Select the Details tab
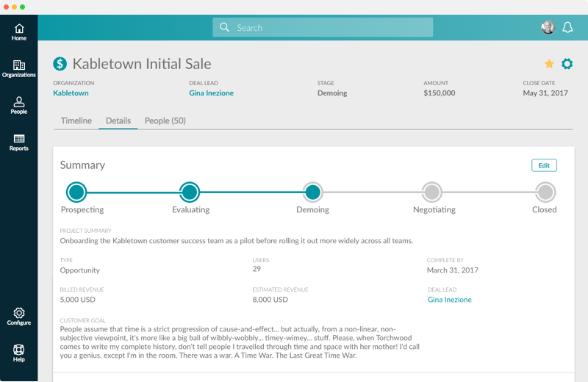 click(118, 120)
